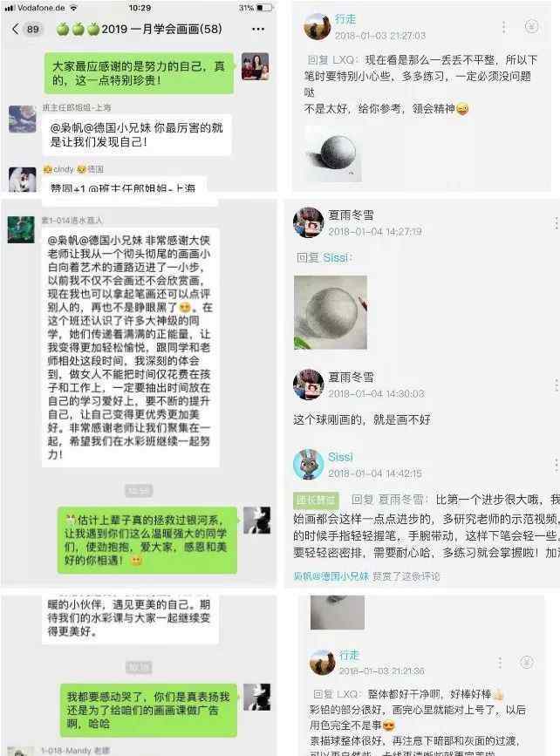Open Sissi username link
This screenshot has width=560, height=756.
340,457
